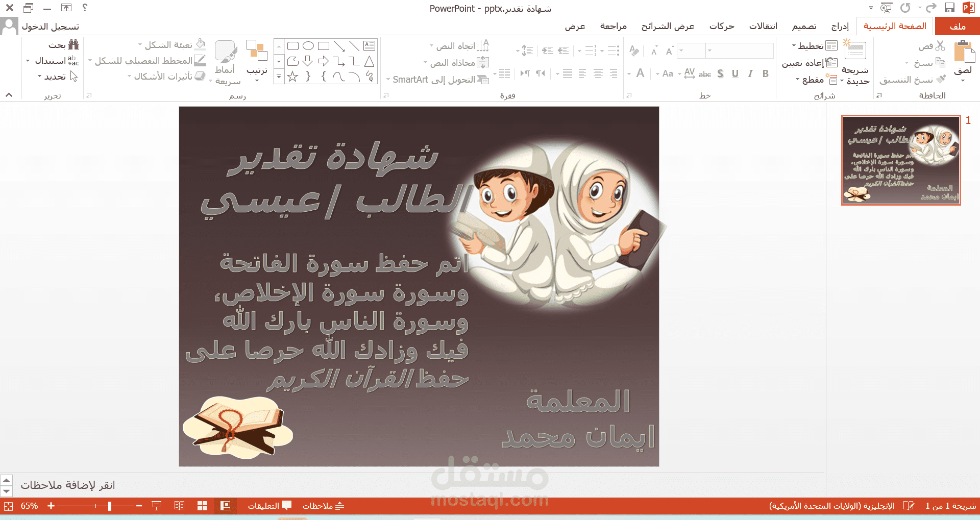Toggle italic formatting

point(750,74)
